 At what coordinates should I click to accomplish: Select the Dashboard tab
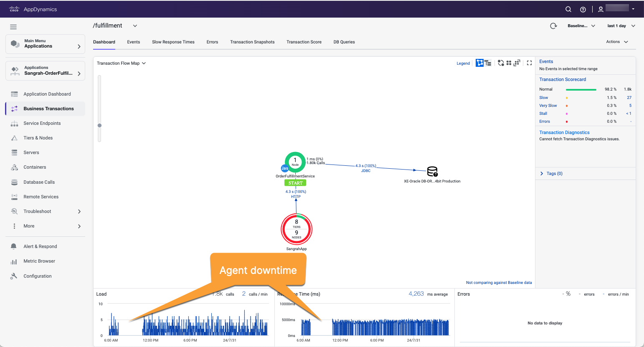coord(104,42)
